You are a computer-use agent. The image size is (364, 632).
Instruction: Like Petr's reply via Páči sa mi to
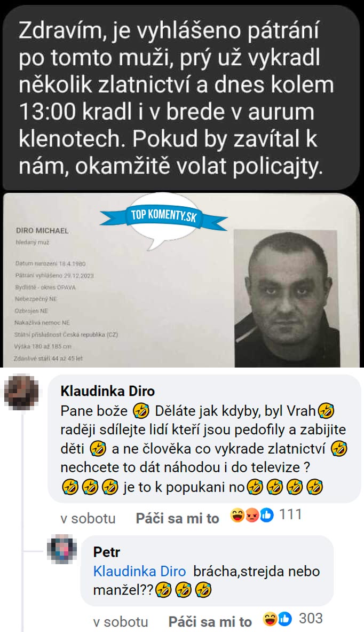pyautogui.click(x=210, y=622)
